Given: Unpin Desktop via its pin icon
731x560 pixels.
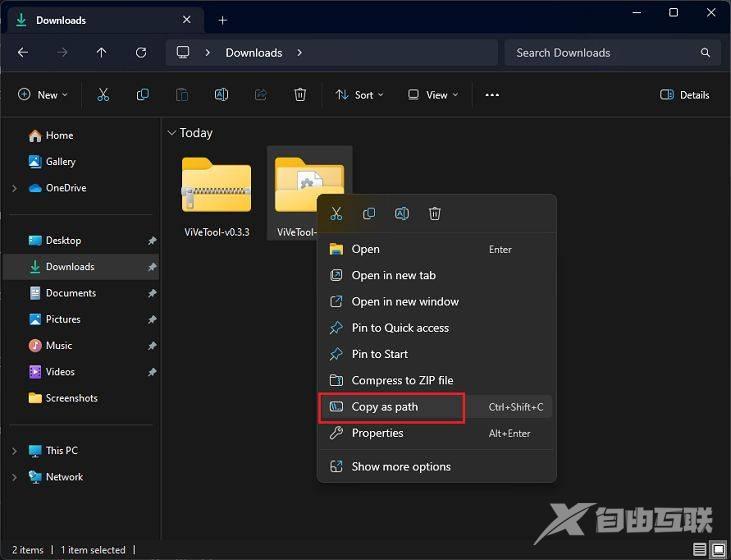Looking at the screenshot, I should [x=152, y=241].
